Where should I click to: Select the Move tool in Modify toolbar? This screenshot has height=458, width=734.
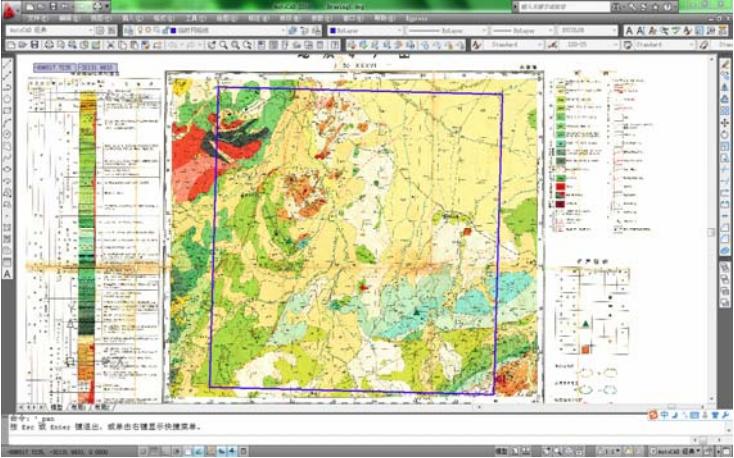coord(725,123)
